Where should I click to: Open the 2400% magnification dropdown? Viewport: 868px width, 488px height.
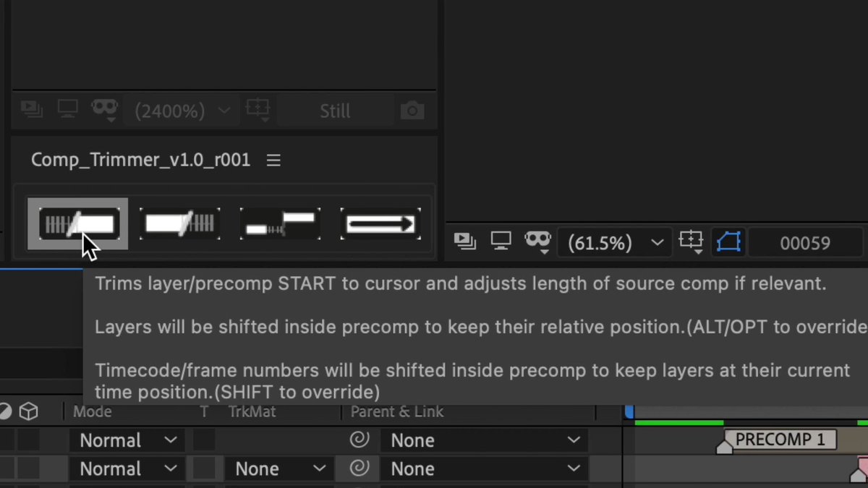182,111
